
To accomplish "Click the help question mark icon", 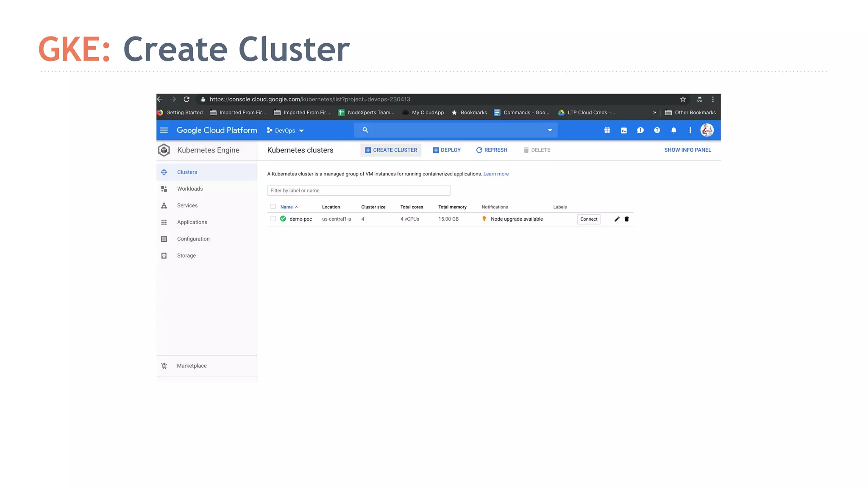I will pyautogui.click(x=657, y=130).
